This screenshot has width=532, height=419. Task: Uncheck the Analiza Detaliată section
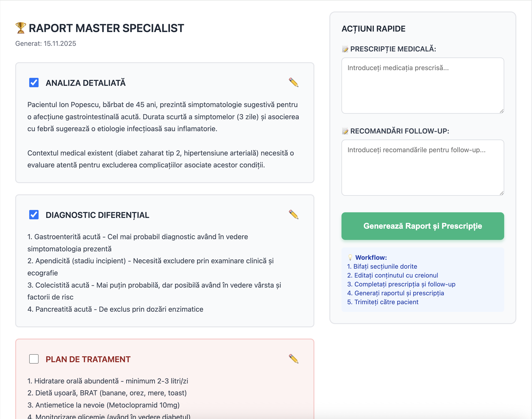coord(34,83)
